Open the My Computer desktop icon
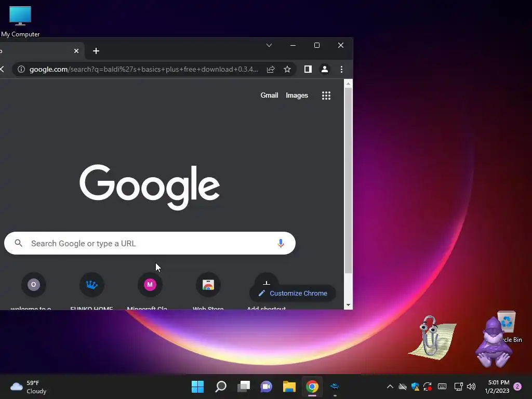532x399 pixels. point(20,21)
